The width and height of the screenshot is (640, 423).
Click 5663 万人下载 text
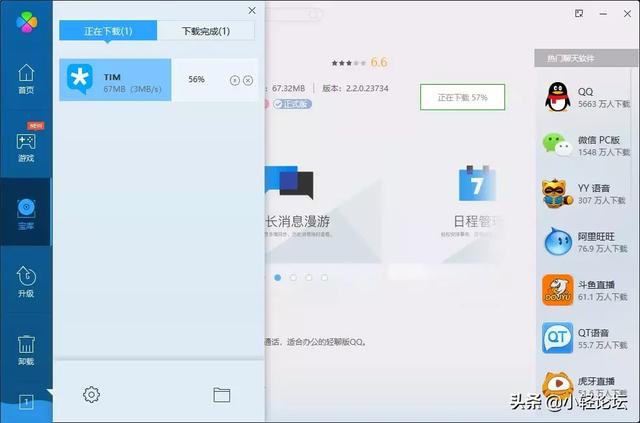click(604, 105)
